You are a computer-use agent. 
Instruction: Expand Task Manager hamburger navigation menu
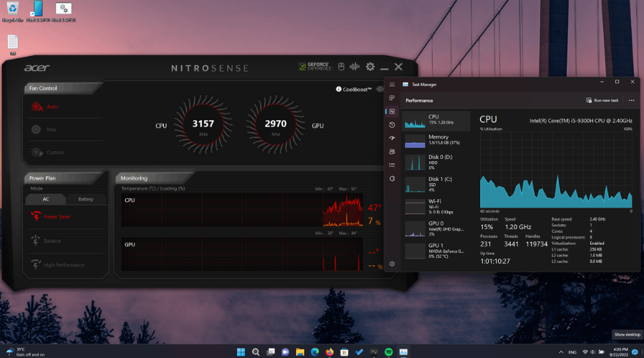point(392,84)
